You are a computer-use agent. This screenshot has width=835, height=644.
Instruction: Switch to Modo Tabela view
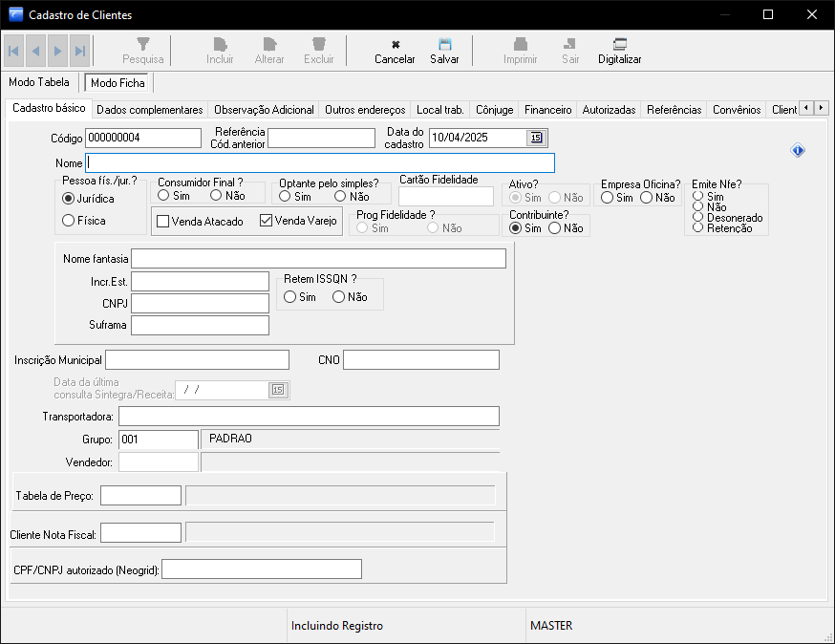click(x=39, y=83)
